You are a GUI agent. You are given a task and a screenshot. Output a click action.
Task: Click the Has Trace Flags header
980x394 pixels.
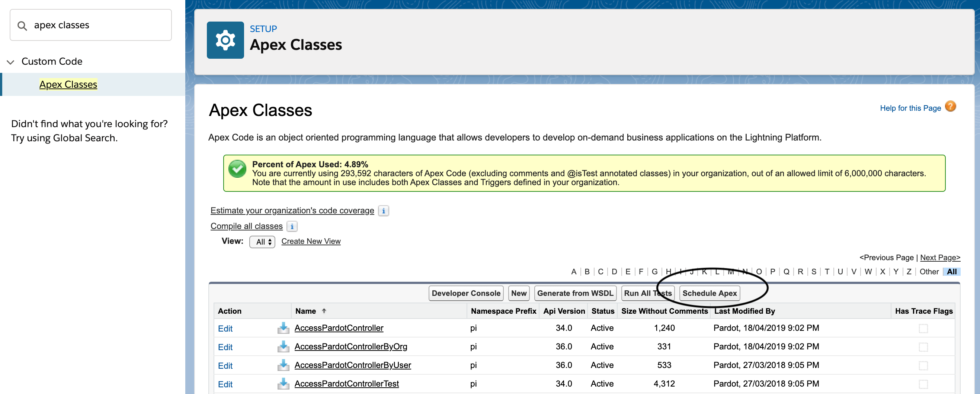[x=923, y=311]
